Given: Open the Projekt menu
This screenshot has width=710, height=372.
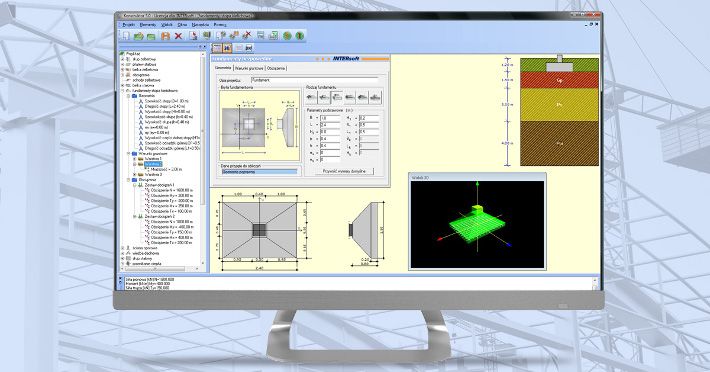Looking at the screenshot, I should (x=128, y=25).
